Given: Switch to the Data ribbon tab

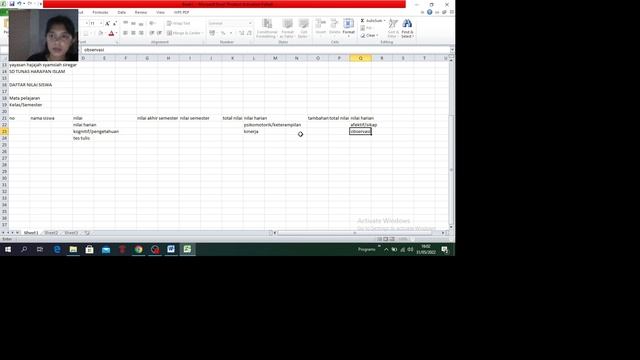Looking at the screenshot, I should [122, 13].
